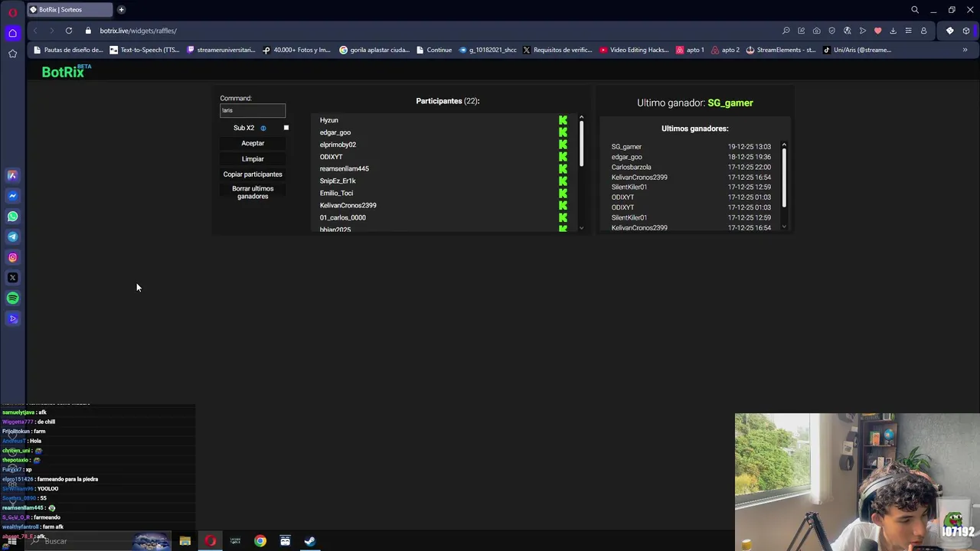Open the browser downloads icon

click(893, 31)
